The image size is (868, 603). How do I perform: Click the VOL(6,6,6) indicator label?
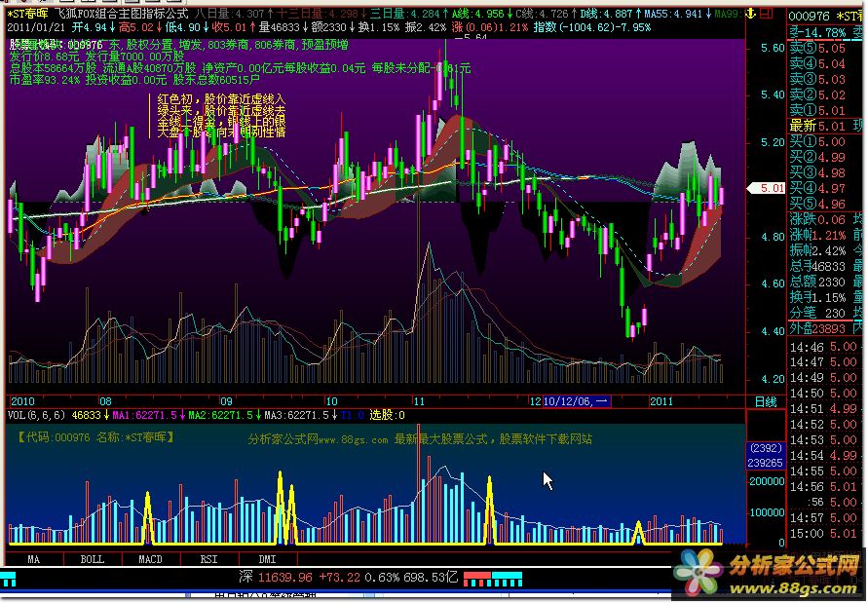[36, 415]
